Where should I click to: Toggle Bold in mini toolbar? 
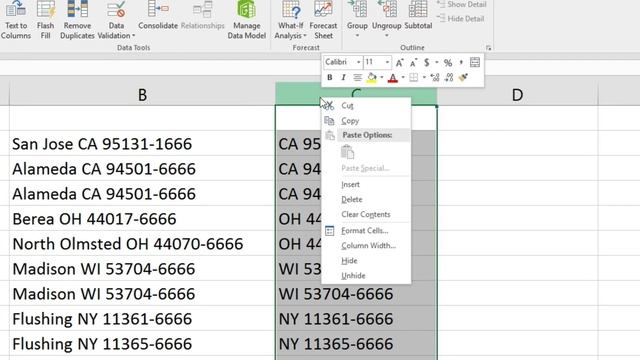click(330, 78)
